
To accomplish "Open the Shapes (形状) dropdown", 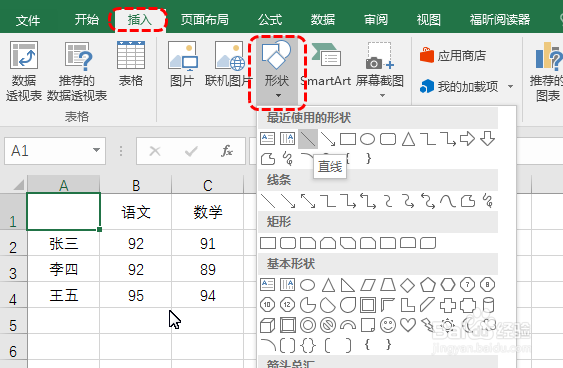I will 276,71.
